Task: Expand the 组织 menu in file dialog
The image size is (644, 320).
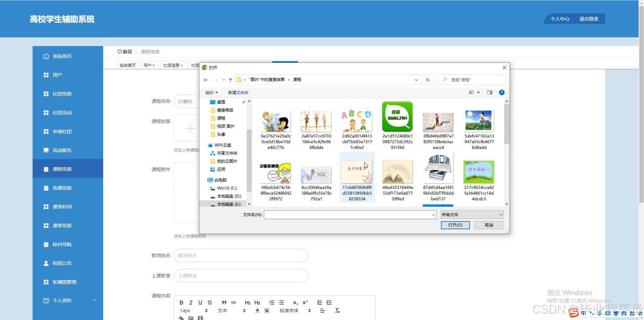Action: 211,92
